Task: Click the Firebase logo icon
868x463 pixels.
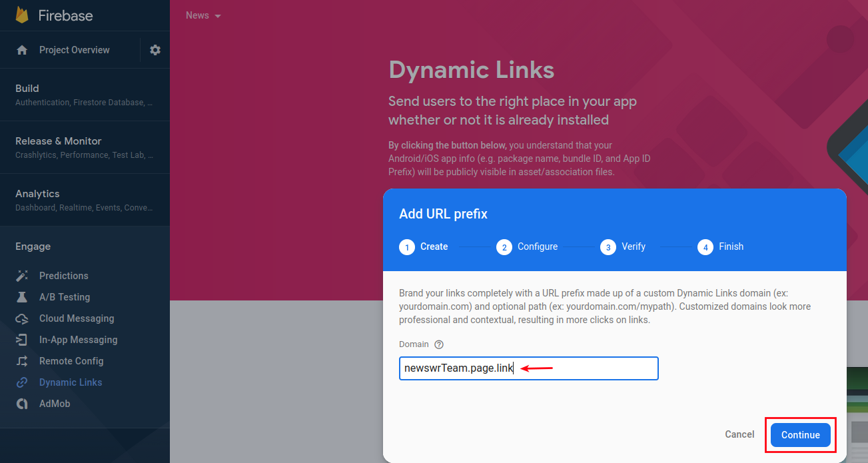Action: tap(22, 15)
